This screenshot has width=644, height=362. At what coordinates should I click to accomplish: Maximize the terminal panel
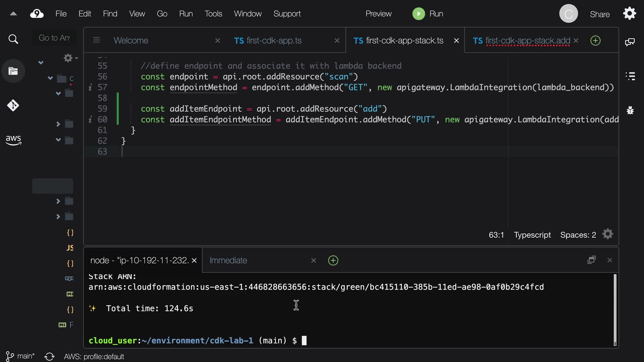pyautogui.click(x=592, y=260)
